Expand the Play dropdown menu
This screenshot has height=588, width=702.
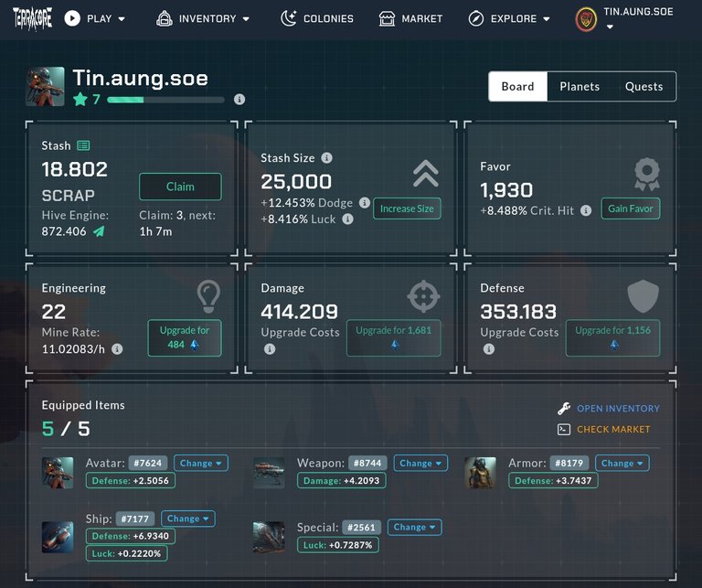[x=122, y=19]
